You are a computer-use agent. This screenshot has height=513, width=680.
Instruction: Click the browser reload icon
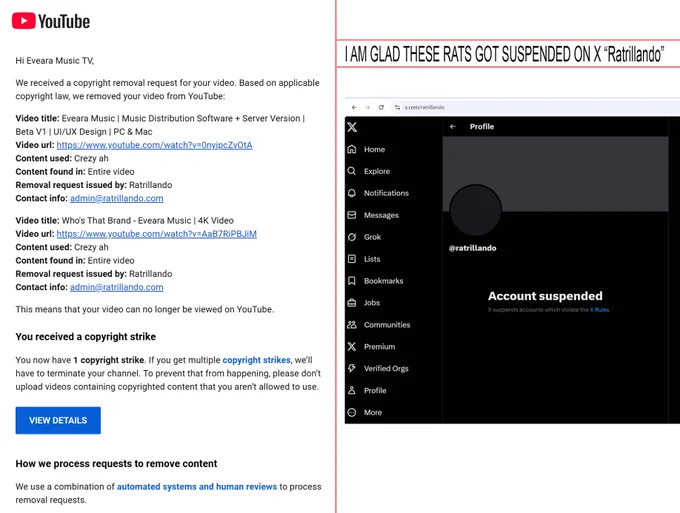[x=381, y=107]
